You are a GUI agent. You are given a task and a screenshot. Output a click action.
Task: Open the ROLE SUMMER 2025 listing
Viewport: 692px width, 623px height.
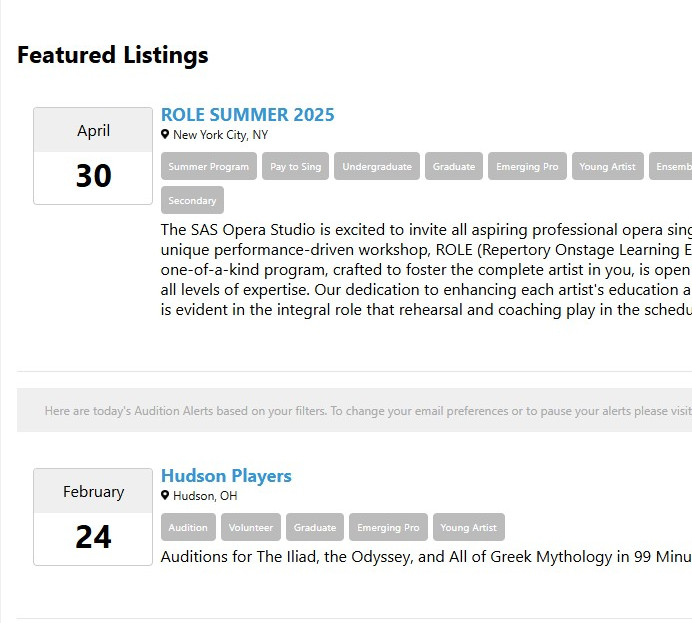(x=248, y=115)
